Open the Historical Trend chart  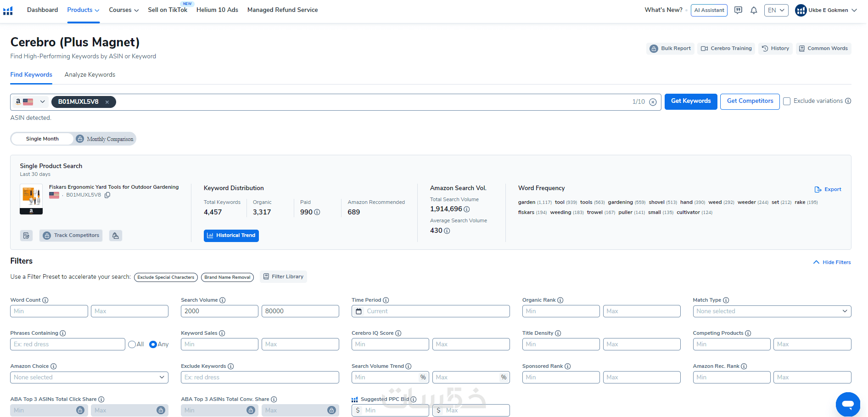[231, 236]
